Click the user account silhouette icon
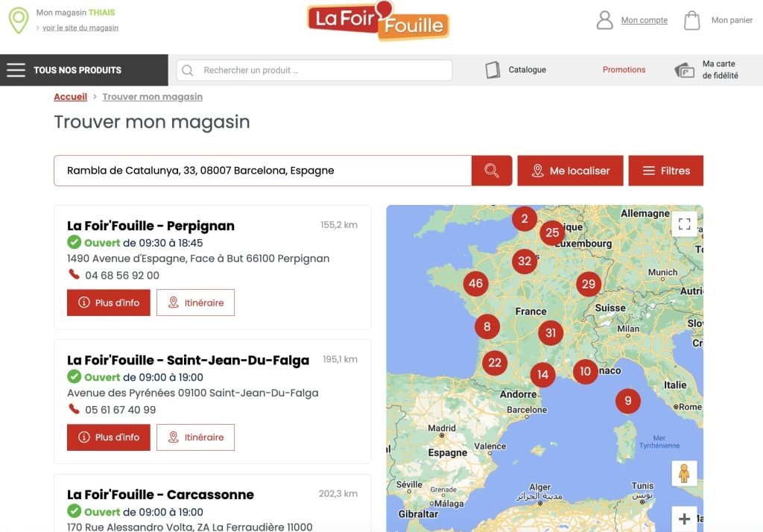This screenshot has width=763, height=532. (x=604, y=20)
